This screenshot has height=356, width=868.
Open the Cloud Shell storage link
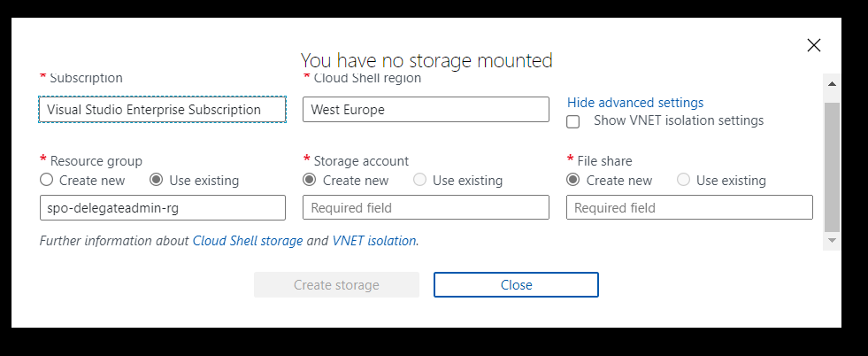(248, 240)
